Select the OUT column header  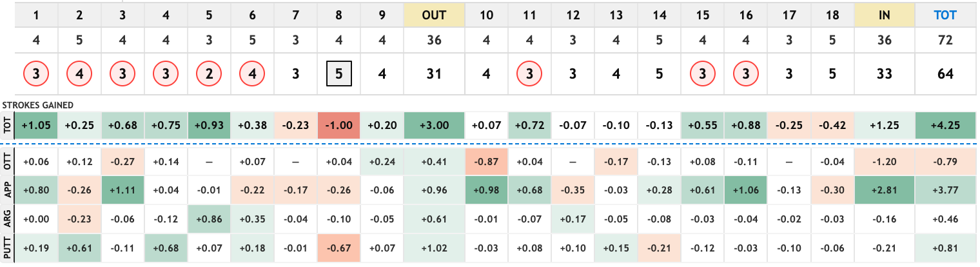[434, 14]
